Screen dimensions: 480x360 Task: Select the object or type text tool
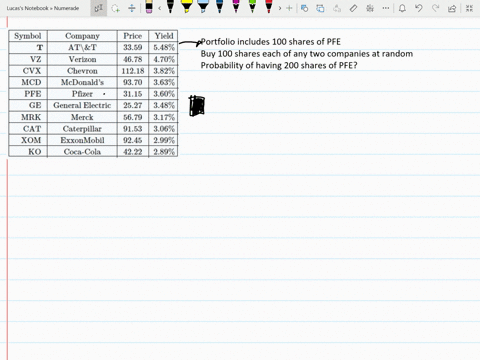click(x=99, y=8)
